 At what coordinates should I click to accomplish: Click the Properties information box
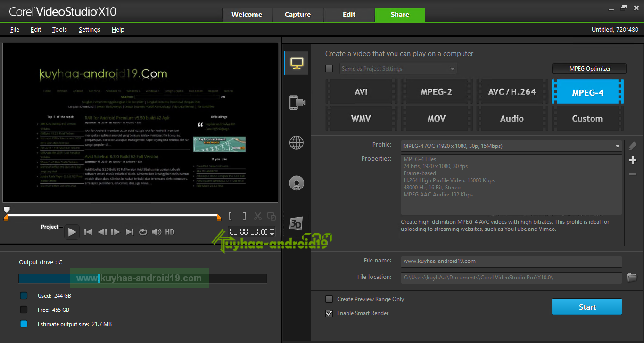coord(512,185)
